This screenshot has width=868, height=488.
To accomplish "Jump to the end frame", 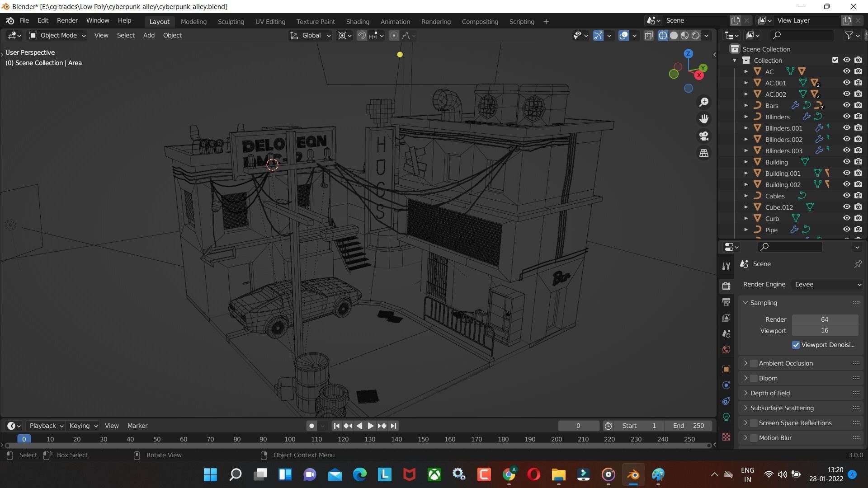I will coord(393,426).
